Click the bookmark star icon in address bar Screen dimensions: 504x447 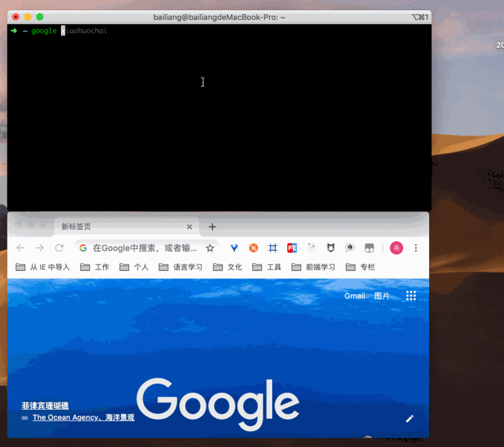point(210,248)
